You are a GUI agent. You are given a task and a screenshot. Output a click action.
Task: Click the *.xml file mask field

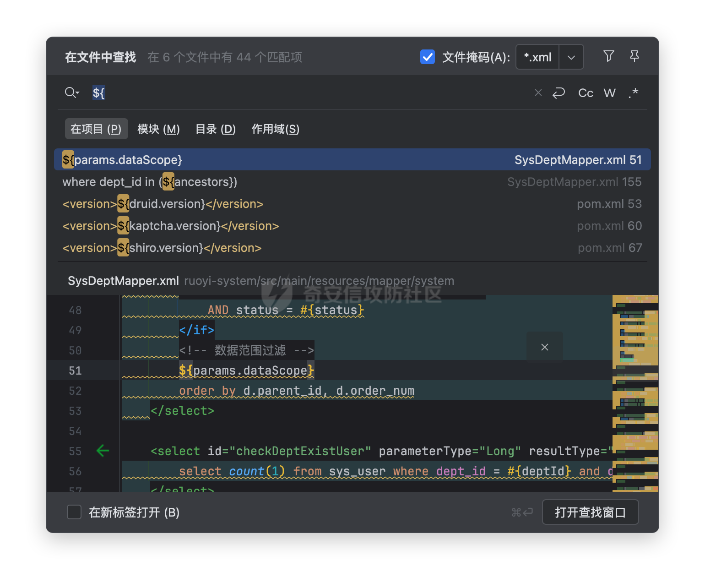click(538, 57)
